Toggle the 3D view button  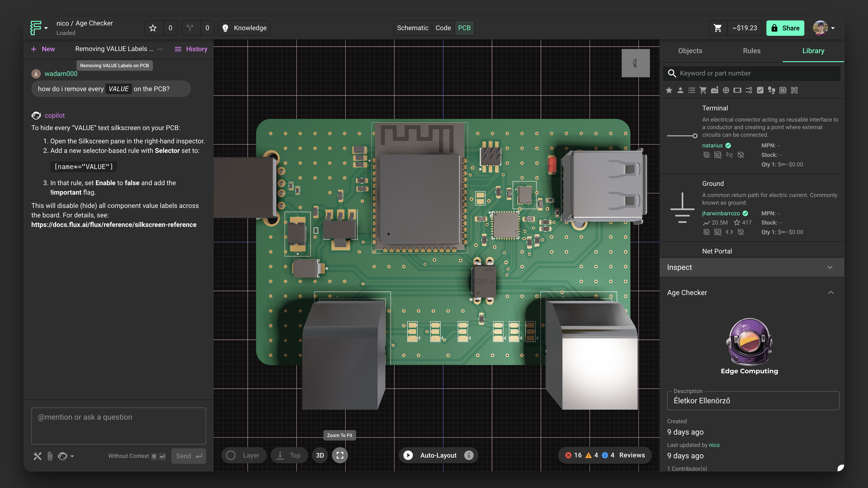[x=320, y=455]
